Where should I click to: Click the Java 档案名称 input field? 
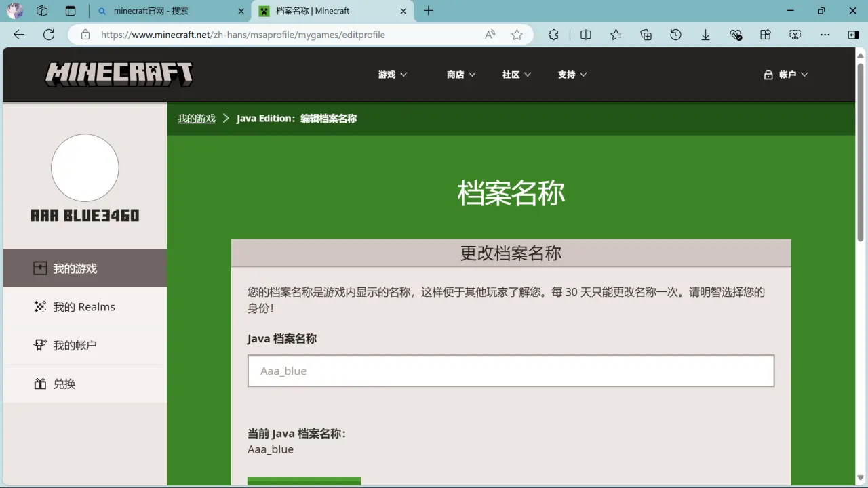point(511,371)
